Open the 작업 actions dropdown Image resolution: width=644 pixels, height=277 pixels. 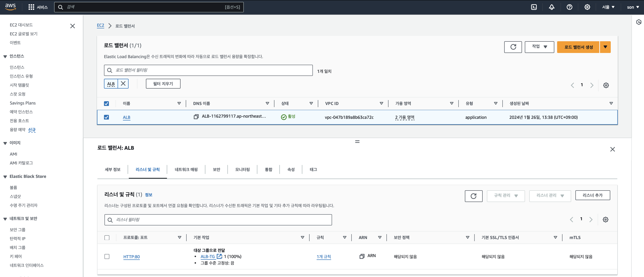click(539, 47)
